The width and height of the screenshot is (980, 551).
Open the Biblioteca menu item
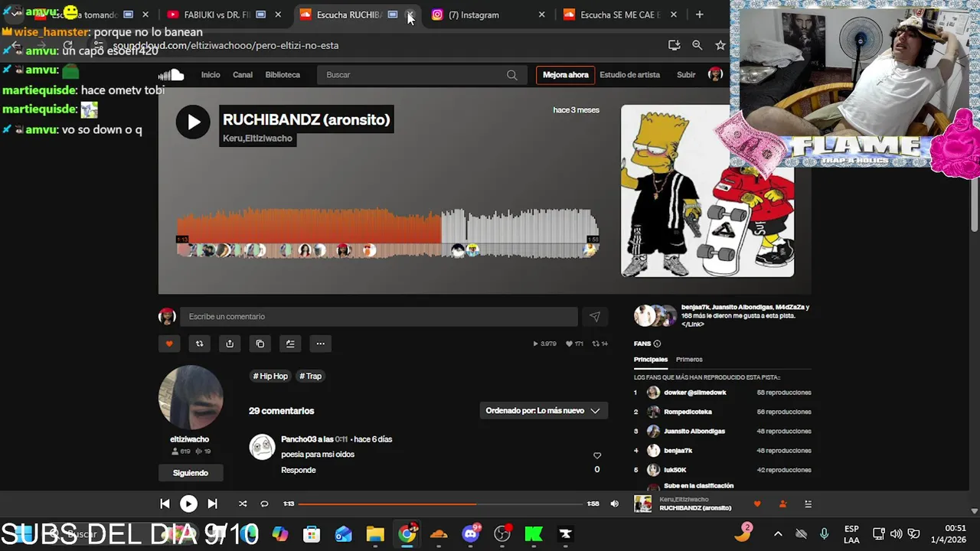click(x=283, y=75)
